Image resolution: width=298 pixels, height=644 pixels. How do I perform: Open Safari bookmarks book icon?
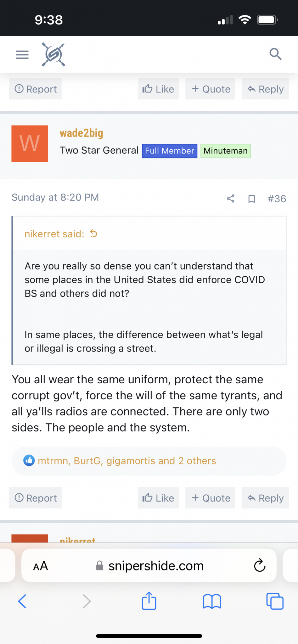pyautogui.click(x=212, y=601)
